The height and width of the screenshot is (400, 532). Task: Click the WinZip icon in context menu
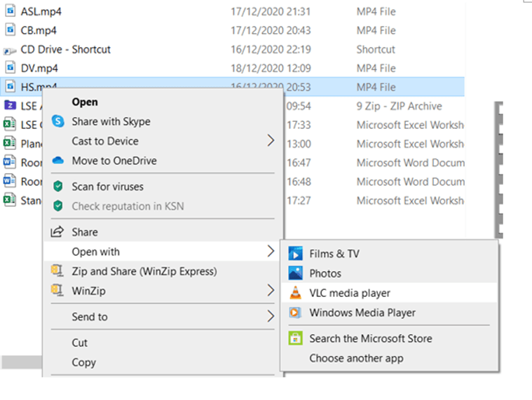pos(58,291)
